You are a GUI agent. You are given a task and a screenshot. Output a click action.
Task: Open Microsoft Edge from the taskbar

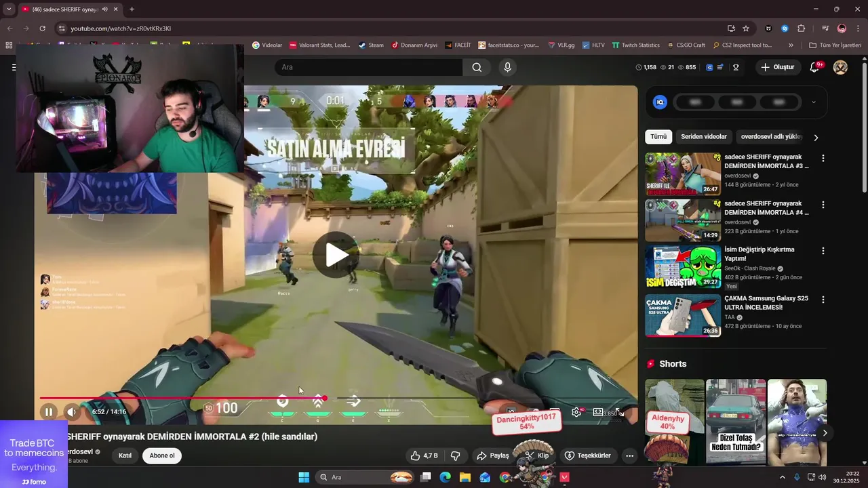pos(445,477)
